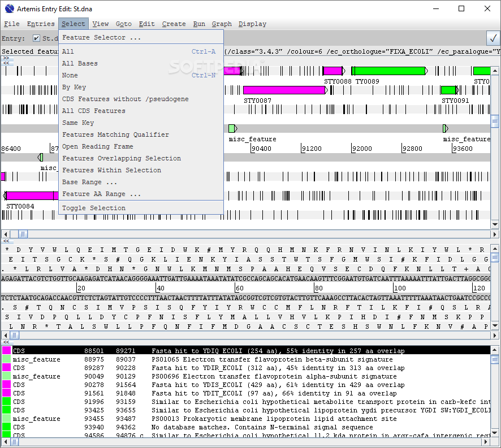
Task: Choose Base Range ... entry
Action: 141,182
